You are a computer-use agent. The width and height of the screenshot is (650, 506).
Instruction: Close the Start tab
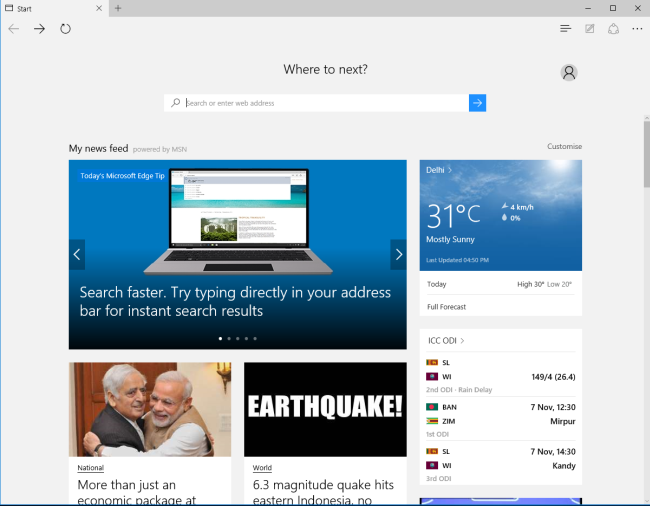[99, 8]
